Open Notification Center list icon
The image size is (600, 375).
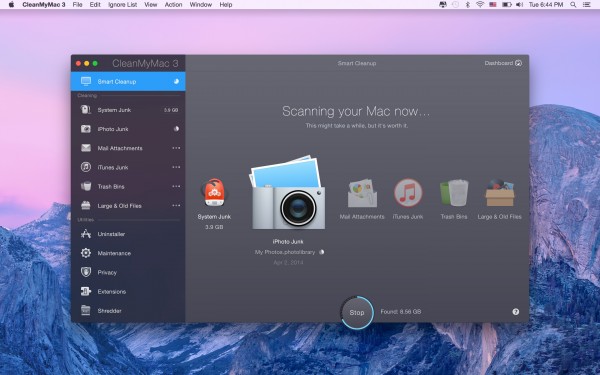click(586, 5)
